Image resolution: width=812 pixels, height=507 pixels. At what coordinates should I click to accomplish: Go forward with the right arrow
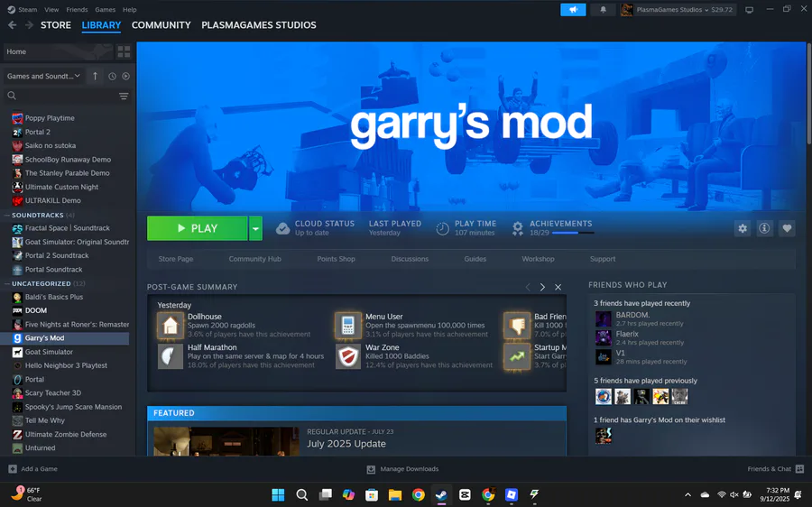[x=29, y=25]
